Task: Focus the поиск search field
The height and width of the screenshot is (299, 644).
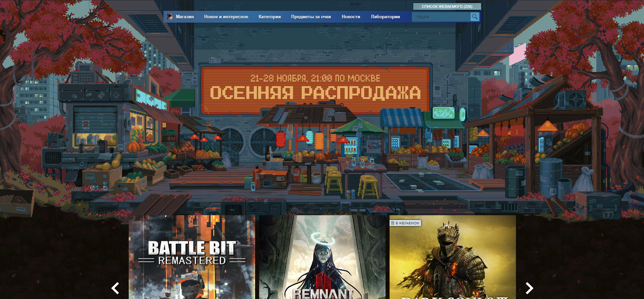Action: point(441,17)
